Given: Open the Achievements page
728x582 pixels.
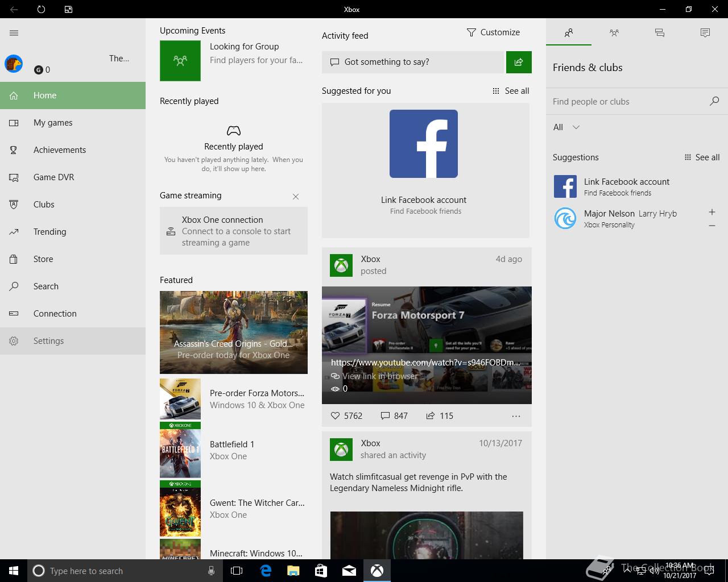Looking at the screenshot, I should coord(73,150).
